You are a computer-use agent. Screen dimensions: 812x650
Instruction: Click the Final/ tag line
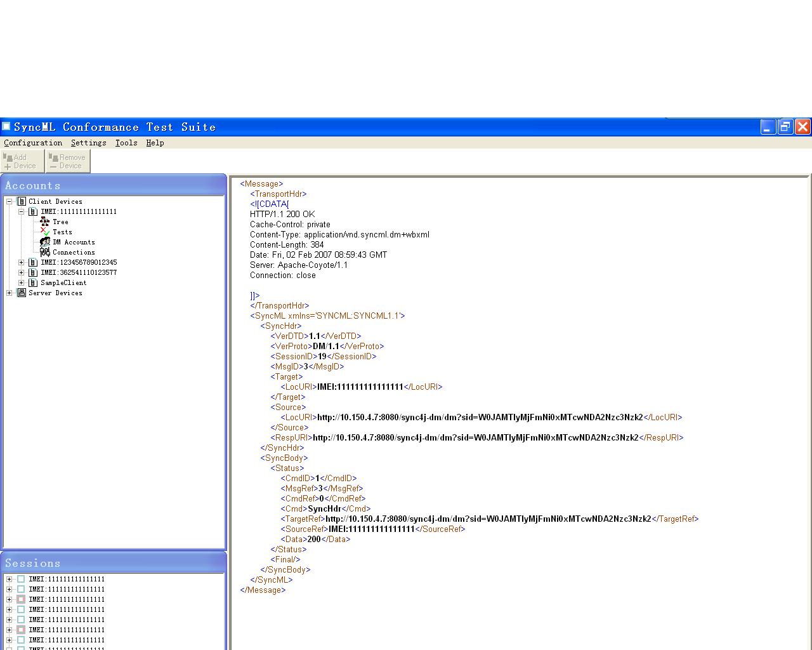[285, 559]
